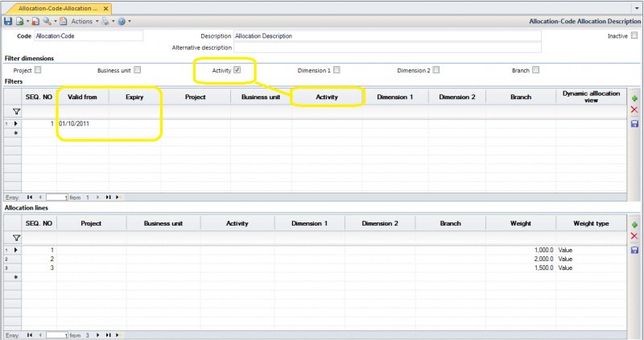Go to first entry in Filters navigator

coord(30,197)
